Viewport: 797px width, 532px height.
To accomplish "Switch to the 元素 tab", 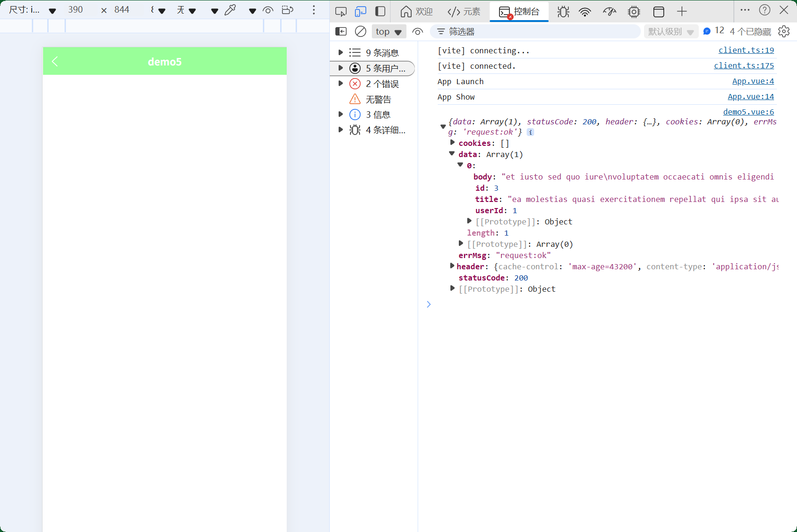I will (x=464, y=11).
